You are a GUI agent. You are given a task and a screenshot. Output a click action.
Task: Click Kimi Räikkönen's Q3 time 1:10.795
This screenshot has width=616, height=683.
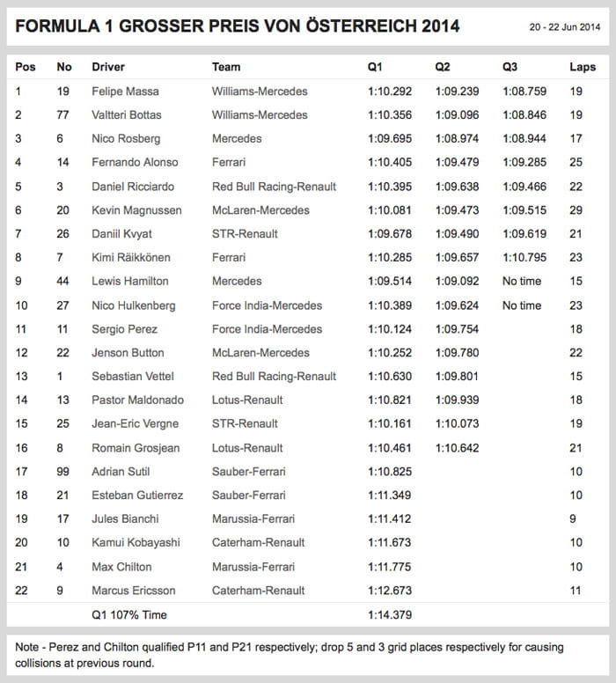(524, 258)
